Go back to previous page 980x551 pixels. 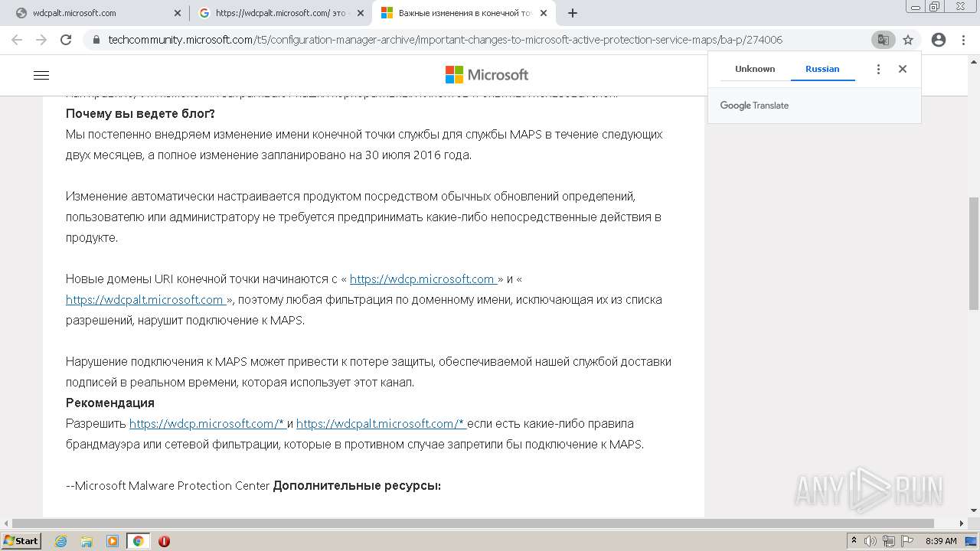pyautogui.click(x=17, y=40)
